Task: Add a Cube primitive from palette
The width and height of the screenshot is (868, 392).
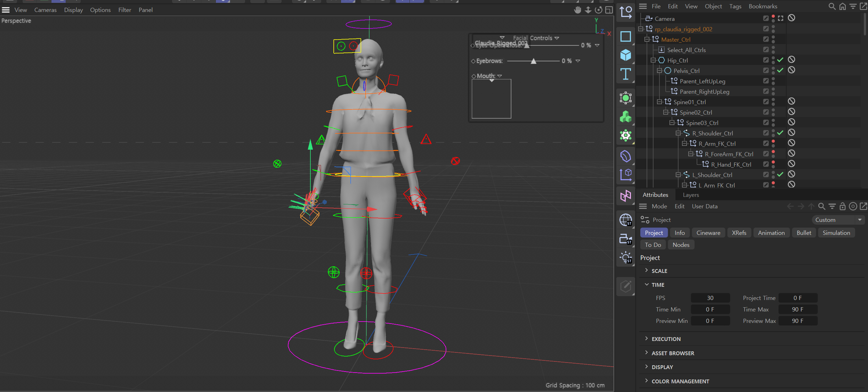Action: [626, 55]
